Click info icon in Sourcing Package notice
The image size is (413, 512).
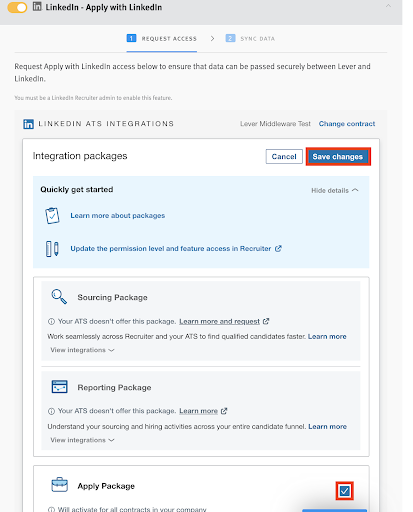(x=51, y=322)
